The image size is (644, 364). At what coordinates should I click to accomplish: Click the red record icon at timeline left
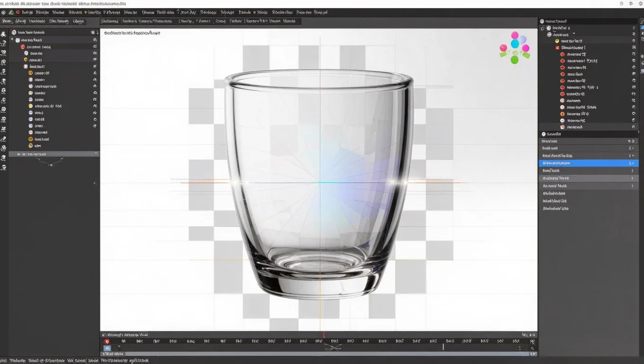pyautogui.click(x=107, y=341)
